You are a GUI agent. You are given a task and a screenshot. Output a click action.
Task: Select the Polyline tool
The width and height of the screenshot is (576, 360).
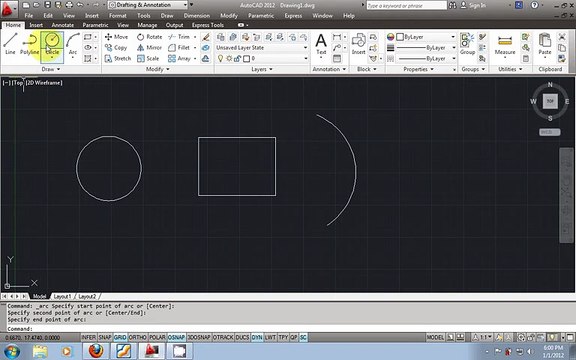pos(29,44)
